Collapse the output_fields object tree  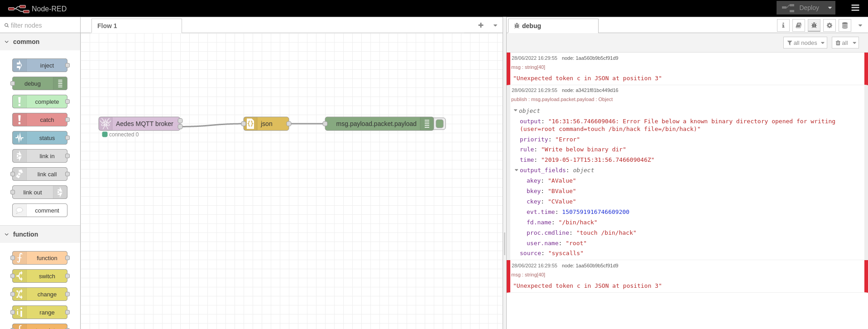tap(516, 170)
